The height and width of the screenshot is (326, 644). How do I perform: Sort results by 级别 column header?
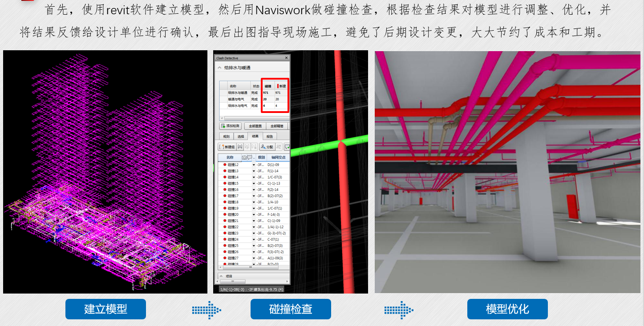click(261, 157)
